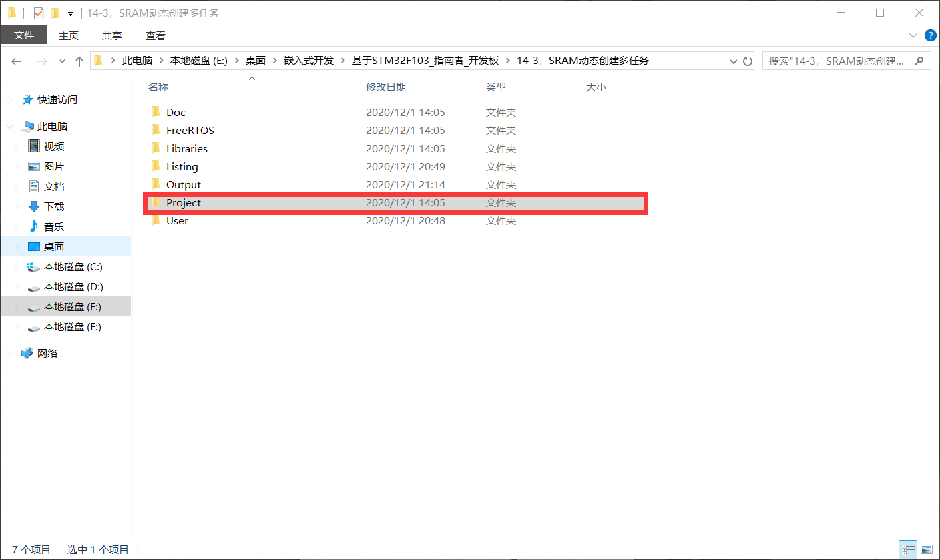Switch to large icons view in status bar
The image size is (940, 560).
tap(926, 549)
